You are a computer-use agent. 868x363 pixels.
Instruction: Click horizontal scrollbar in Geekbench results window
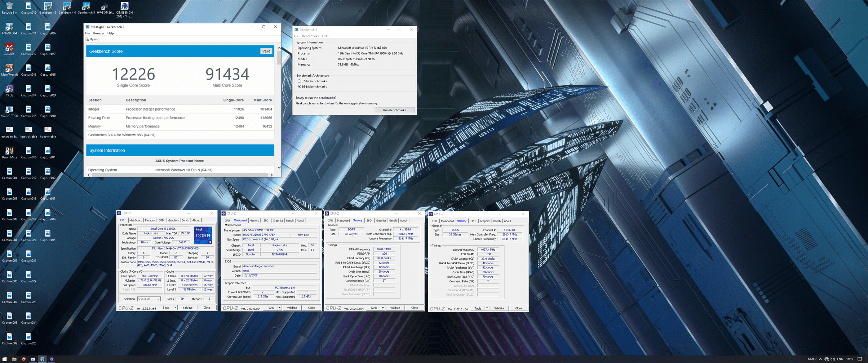pos(180,175)
